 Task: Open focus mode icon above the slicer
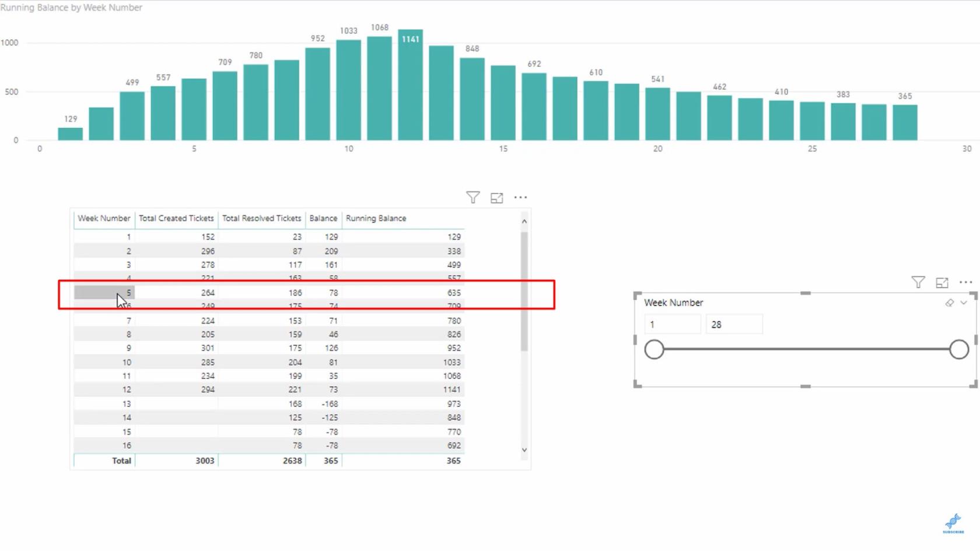[x=942, y=283]
